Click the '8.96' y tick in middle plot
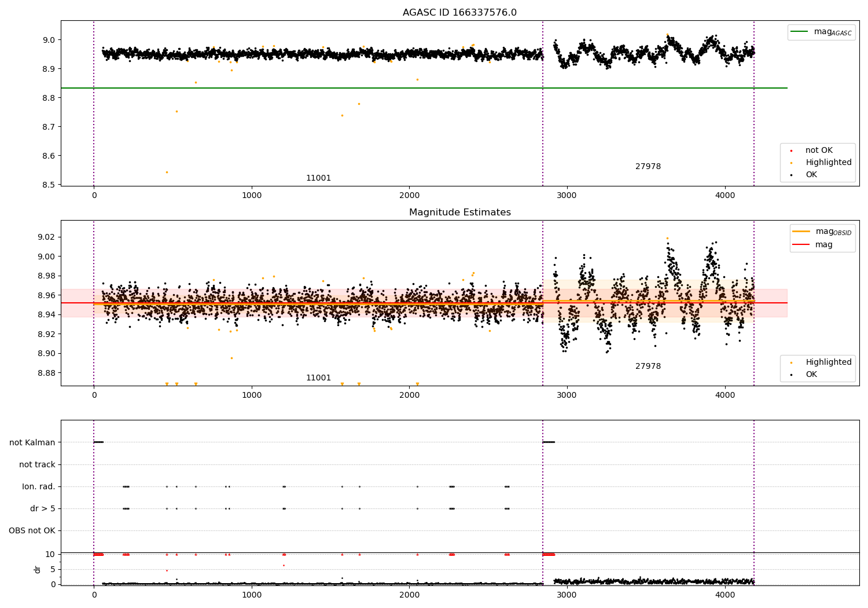868x608 pixels. click(x=47, y=295)
